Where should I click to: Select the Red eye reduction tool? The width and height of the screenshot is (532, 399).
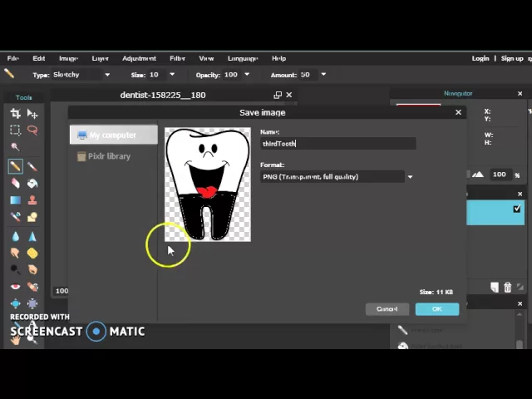15,287
